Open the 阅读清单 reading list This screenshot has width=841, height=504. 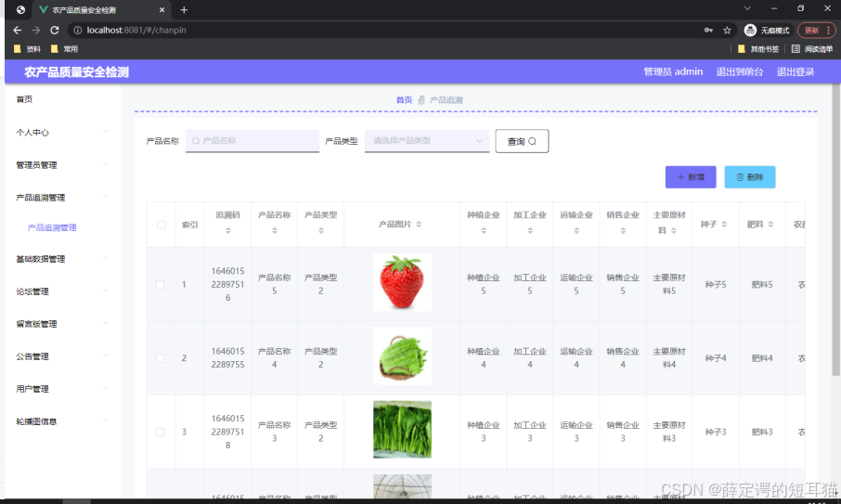(x=812, y=49)
